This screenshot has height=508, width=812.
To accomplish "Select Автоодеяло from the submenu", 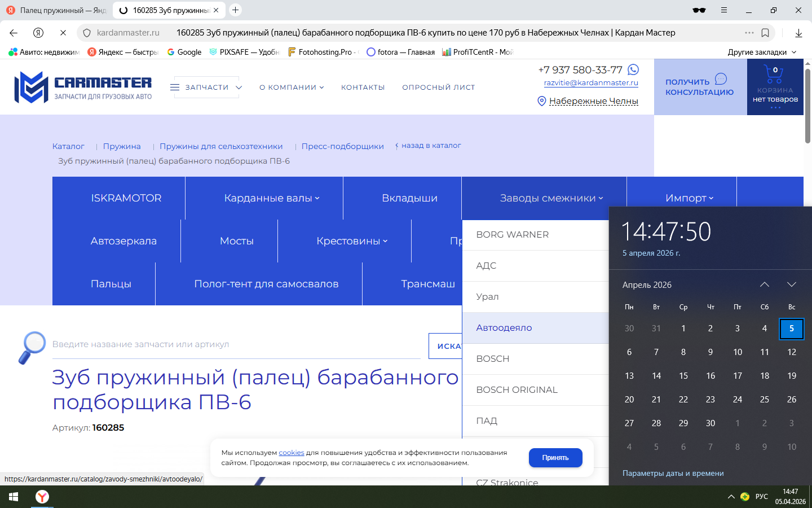I will click(504, 328).
